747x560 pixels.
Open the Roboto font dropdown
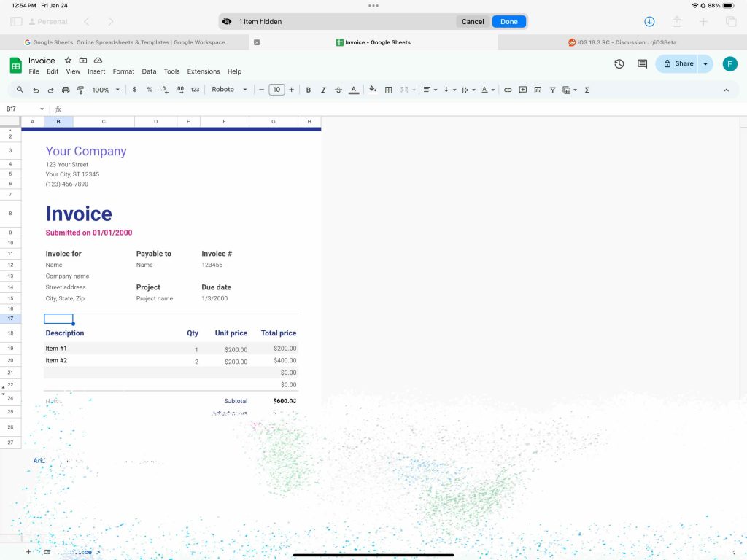[229, 90]
